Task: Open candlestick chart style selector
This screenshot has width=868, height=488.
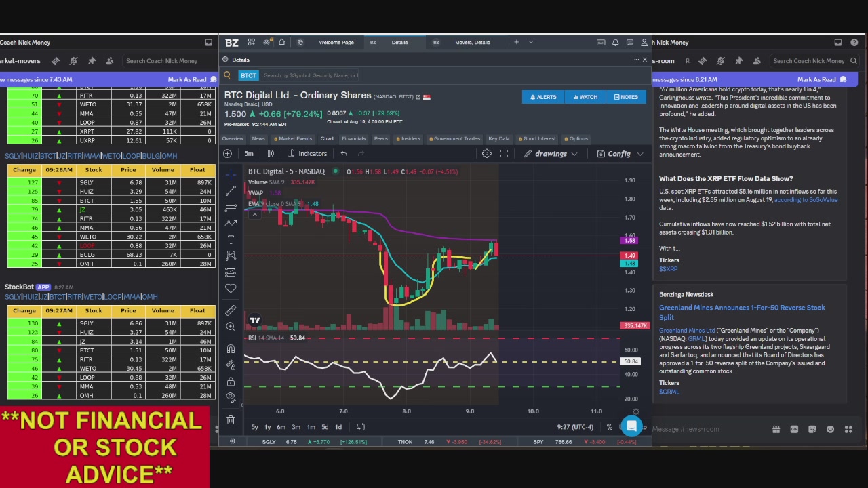Action: coord(271,154)
